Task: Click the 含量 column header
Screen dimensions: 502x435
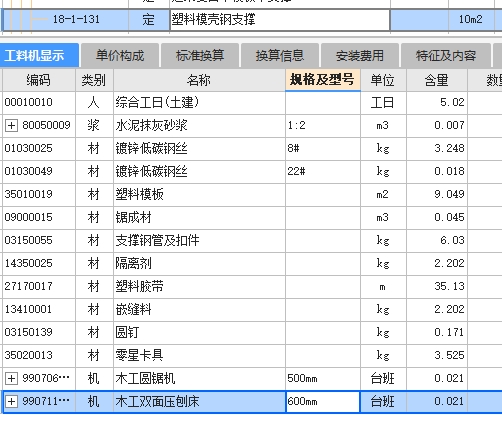Action: [x=437, y=80]
